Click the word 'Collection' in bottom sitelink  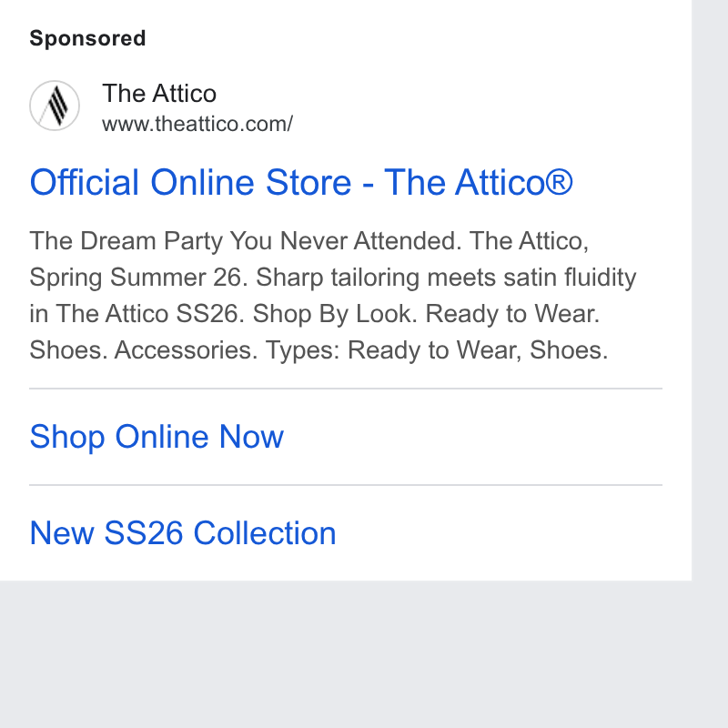[265, 533]
